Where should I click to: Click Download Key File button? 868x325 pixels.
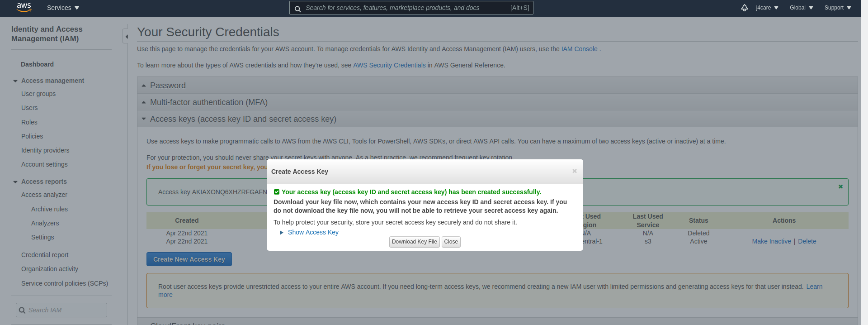[x=415, y=242]
